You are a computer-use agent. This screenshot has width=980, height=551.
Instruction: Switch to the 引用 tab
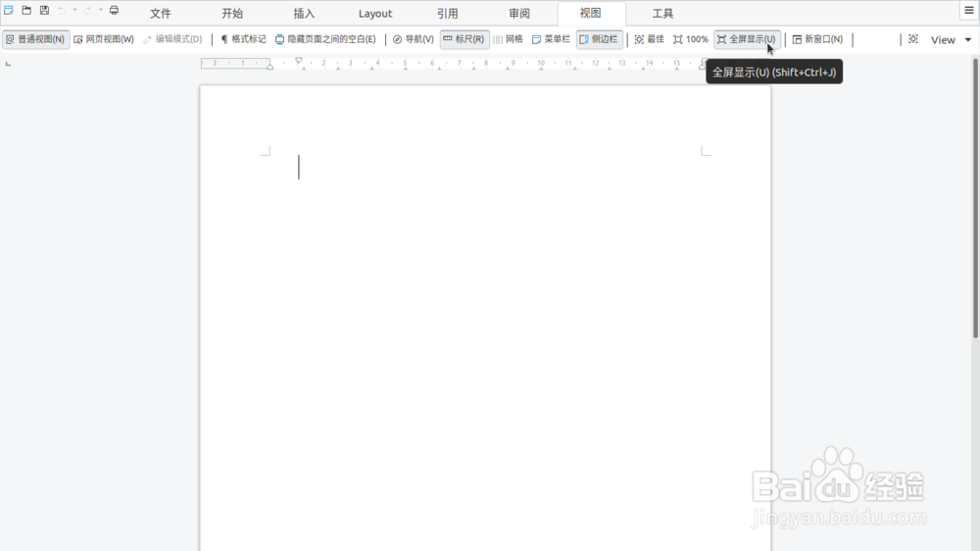(x=448, y=13)
